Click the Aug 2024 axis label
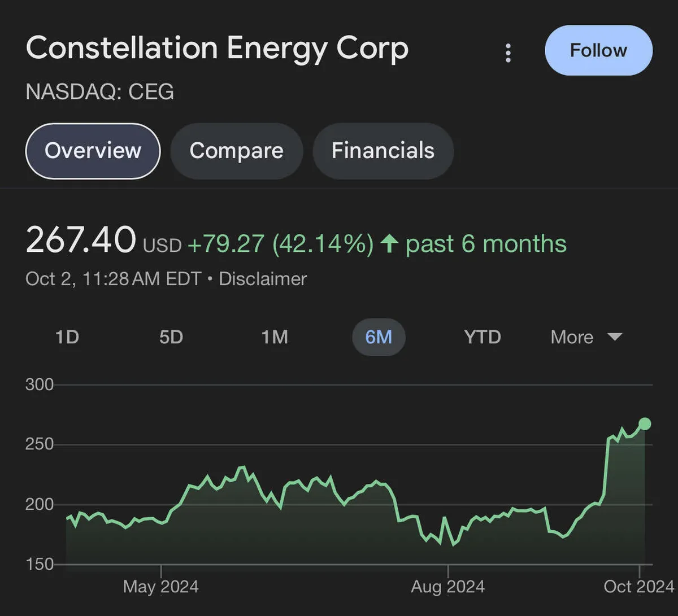Viewport: 678px width, 616px height. tap(448, 587)
